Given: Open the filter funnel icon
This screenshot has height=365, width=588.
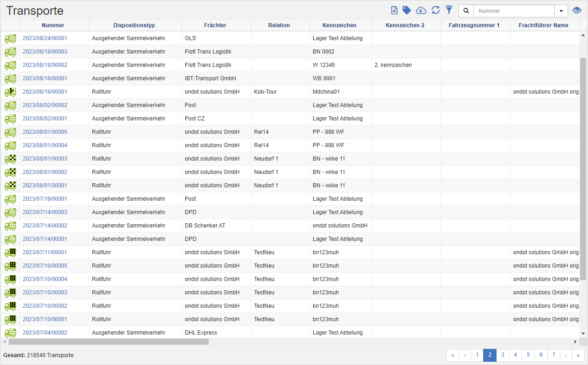Looking at the screenshot, I should (x=449, y=10).
